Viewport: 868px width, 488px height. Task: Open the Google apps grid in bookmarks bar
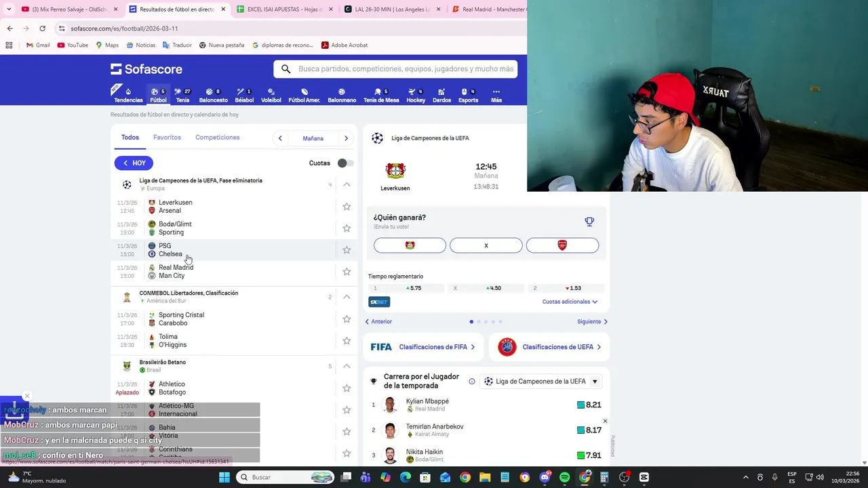[x=9, y=45]
